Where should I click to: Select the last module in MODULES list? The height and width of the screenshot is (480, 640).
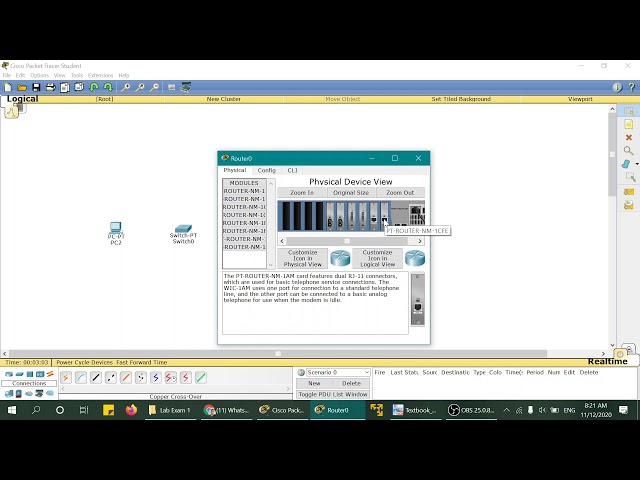(244, 247)
